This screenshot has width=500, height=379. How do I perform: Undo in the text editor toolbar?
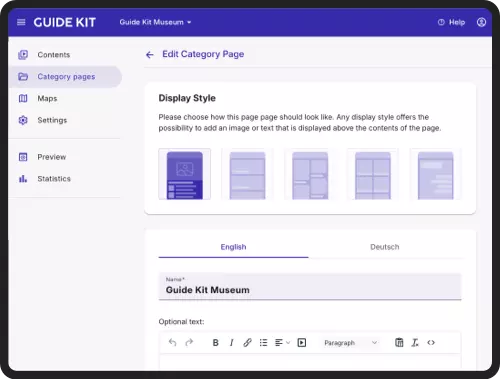[x=172, y=342]
